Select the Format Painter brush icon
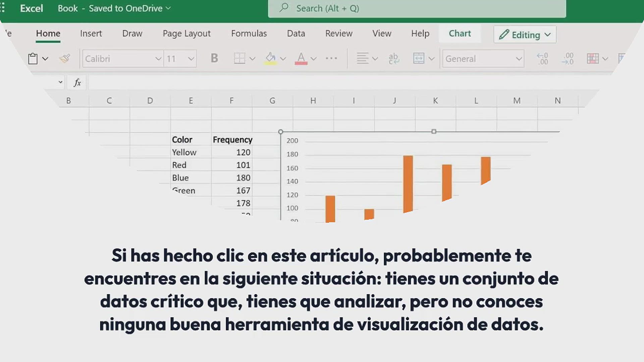 coord(65,59)
